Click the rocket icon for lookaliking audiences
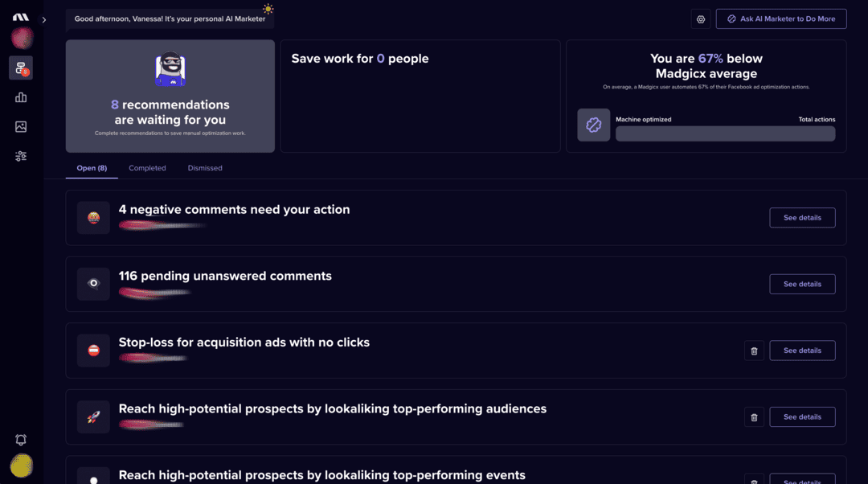This screenshot has width=868, height=484. pyautogui.click(x=93, y=417)
